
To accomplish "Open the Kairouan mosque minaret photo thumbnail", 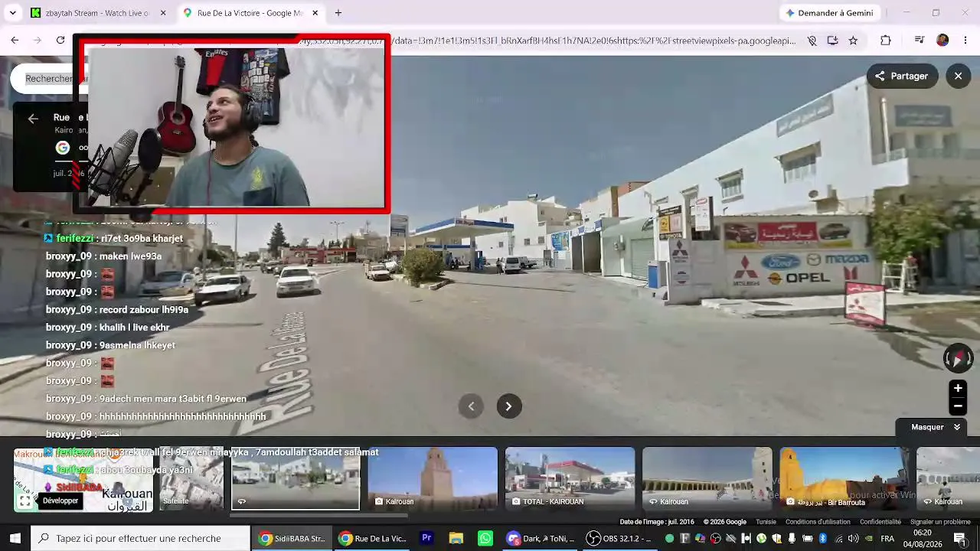I will point(433,479).
